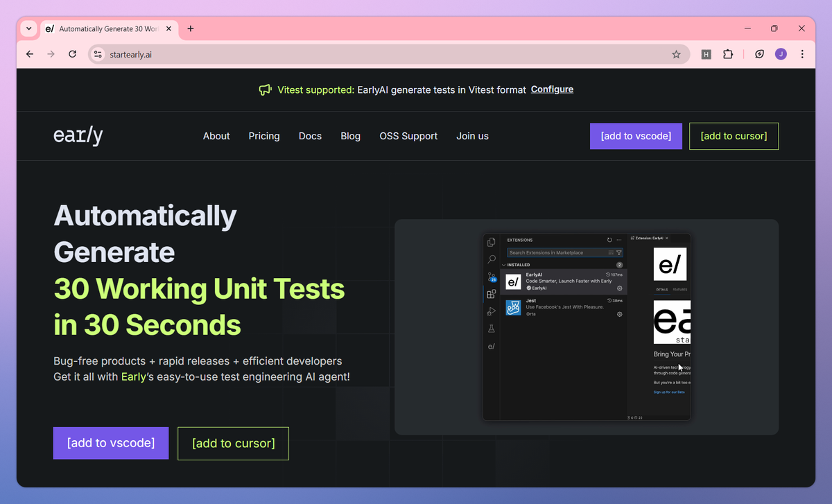Click Search Extensions in Marketplace field in the demo
The width and height of the screenshot is (832, 504).
566,252
